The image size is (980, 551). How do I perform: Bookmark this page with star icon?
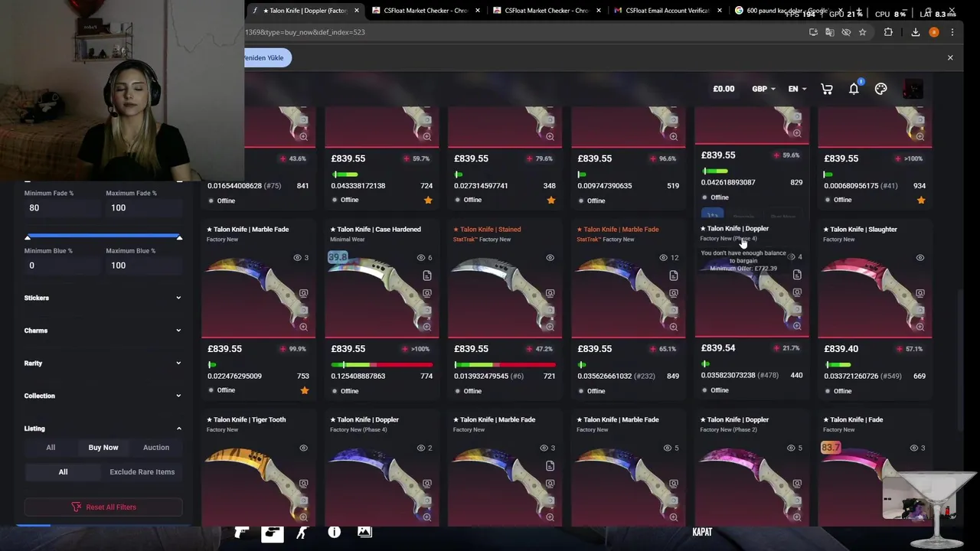(x=862, y=32)
